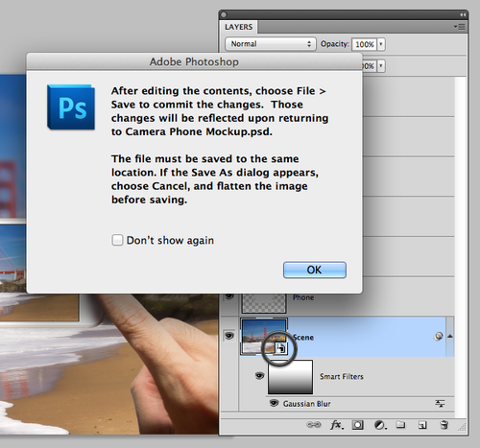480x448 pixels.
Task: Enable Don't show again checkbox
Action: pyautogui.click(x=117, y=240)
